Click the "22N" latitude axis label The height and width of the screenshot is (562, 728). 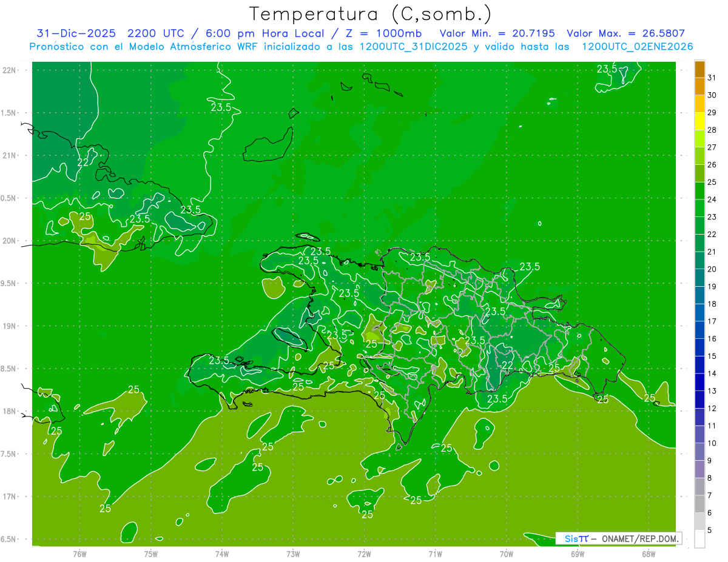[10, 70]
